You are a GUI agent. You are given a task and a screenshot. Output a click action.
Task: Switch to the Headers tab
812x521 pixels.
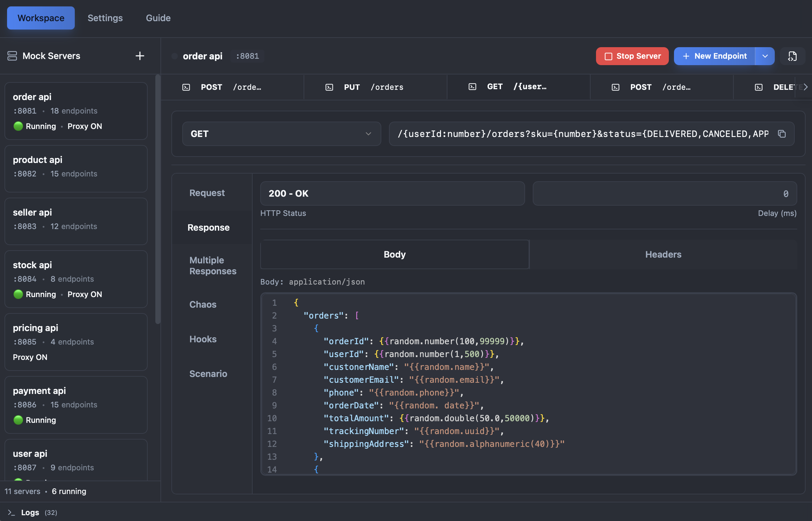pos(663,254)
